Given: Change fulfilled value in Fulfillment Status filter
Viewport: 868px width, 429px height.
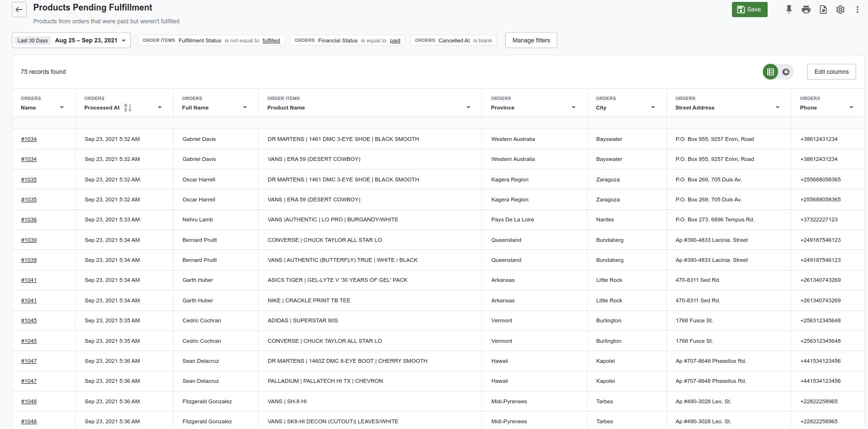Looking at the screenshot, I should 271,40.
